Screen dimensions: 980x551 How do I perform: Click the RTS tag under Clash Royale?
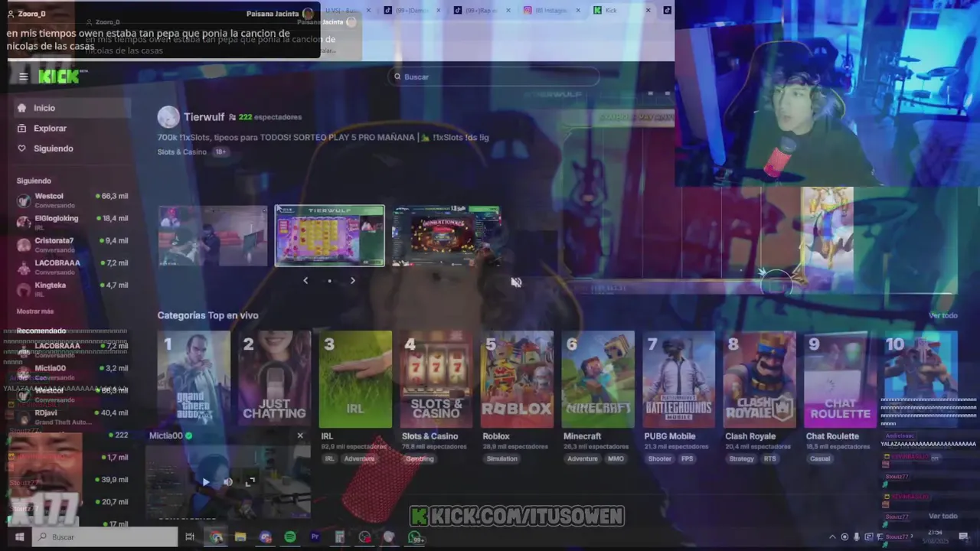click(x=769, y=458)
